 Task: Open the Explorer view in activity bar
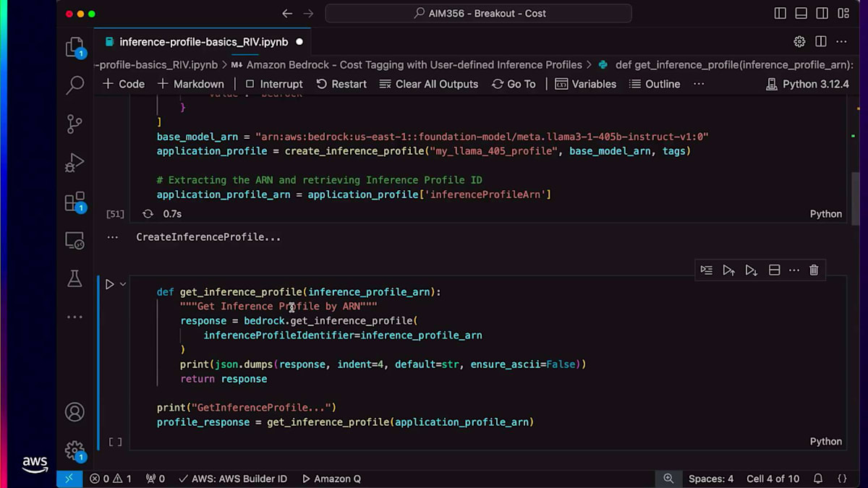[x=75, y=48]
